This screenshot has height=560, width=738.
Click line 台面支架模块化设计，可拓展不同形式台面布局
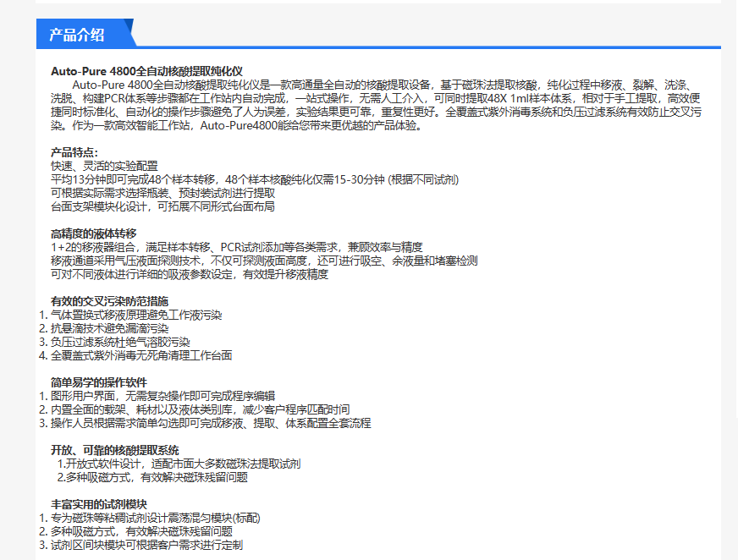coord(162,206)
